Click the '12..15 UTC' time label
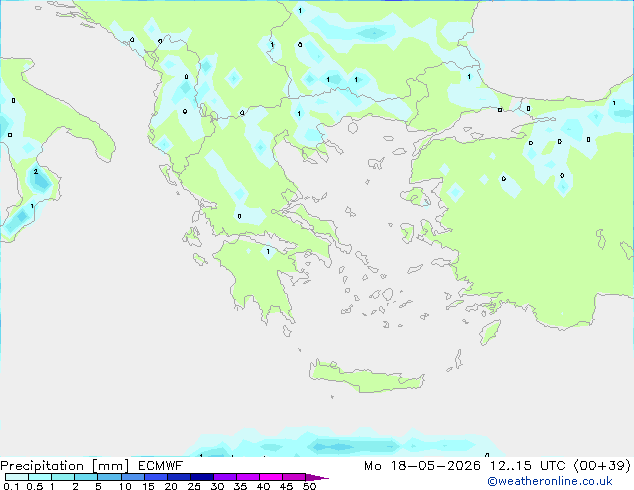 [x=527, y=465]
